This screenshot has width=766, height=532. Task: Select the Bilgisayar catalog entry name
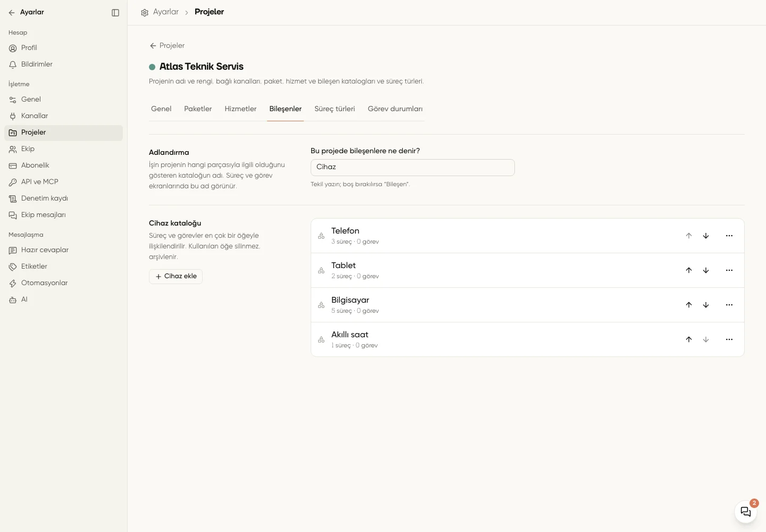tap(350, 300)
